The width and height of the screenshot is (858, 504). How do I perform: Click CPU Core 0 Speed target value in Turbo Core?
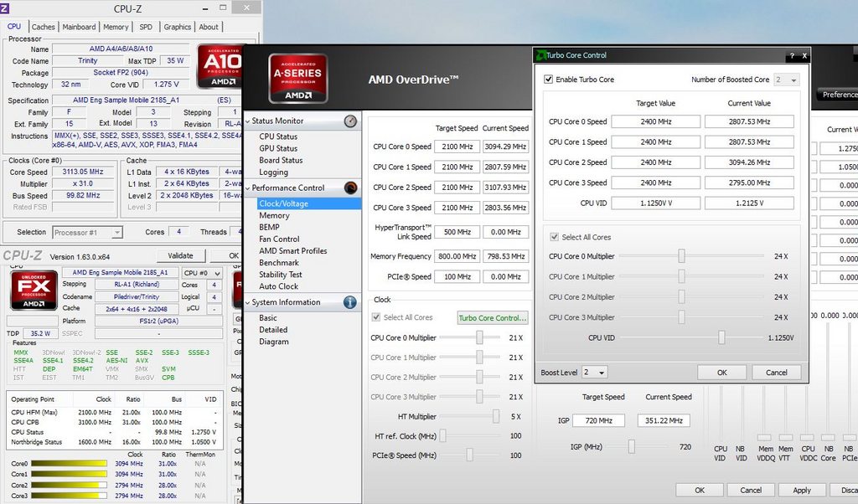click(x=655, y=121)
